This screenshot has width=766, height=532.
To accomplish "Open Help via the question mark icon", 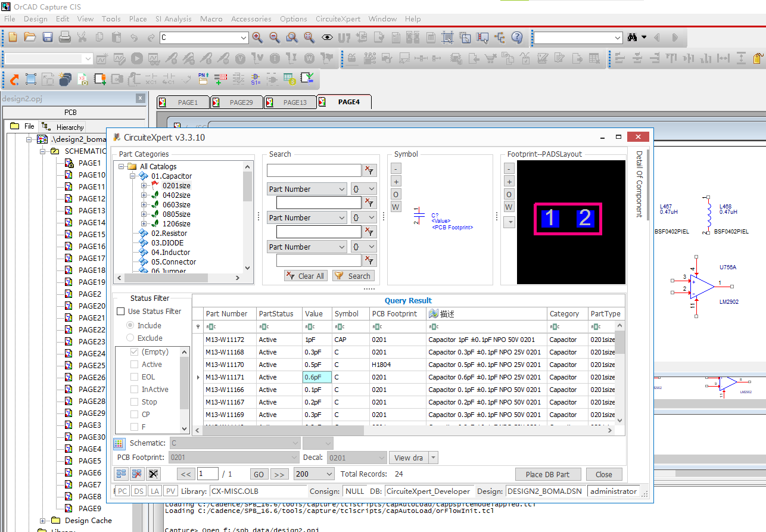I will click(517, 38).
